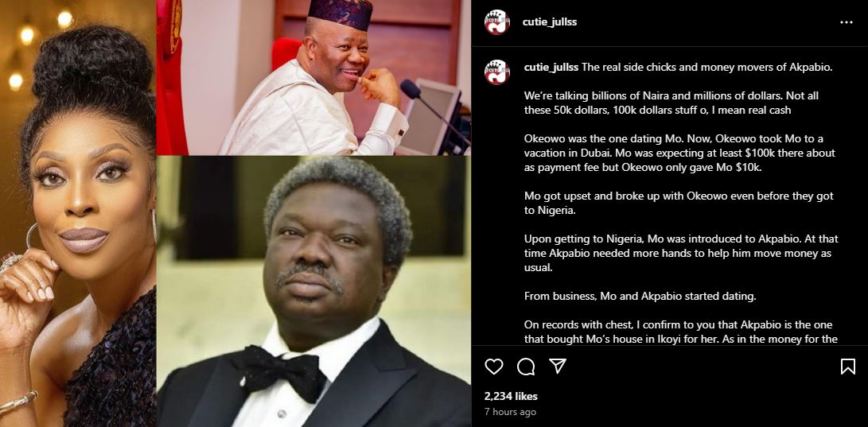The width and height of the screenshot is (868, 427).
Task: Open cutie_jullss username in header
Action: point(550,22)
